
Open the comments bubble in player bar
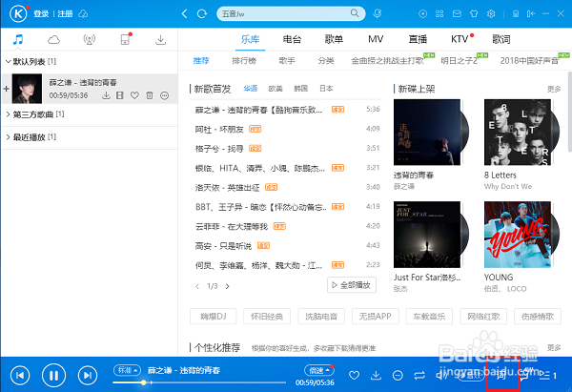click(x=525, y=375)
